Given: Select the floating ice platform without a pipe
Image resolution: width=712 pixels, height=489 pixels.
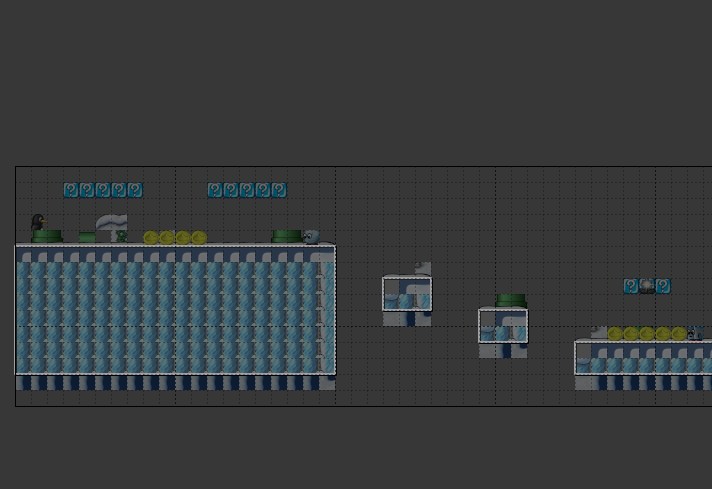Looking at the screenshot, I should (x=407, y=294).
